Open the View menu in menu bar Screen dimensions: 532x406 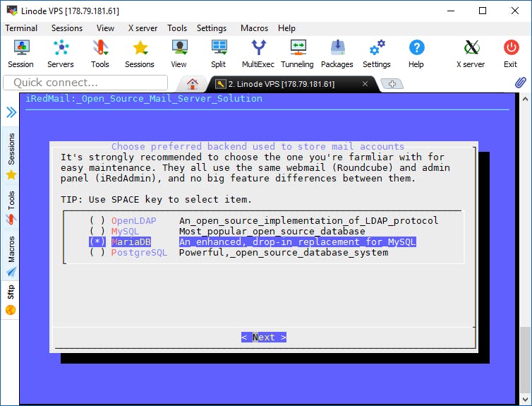tap(105, 28)
